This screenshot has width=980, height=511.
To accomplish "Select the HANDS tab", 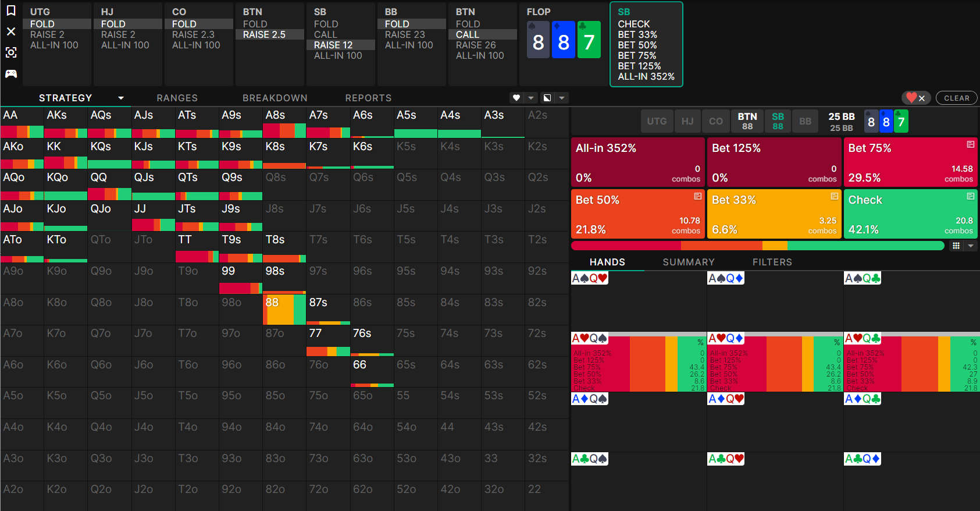I will point(607,262).
